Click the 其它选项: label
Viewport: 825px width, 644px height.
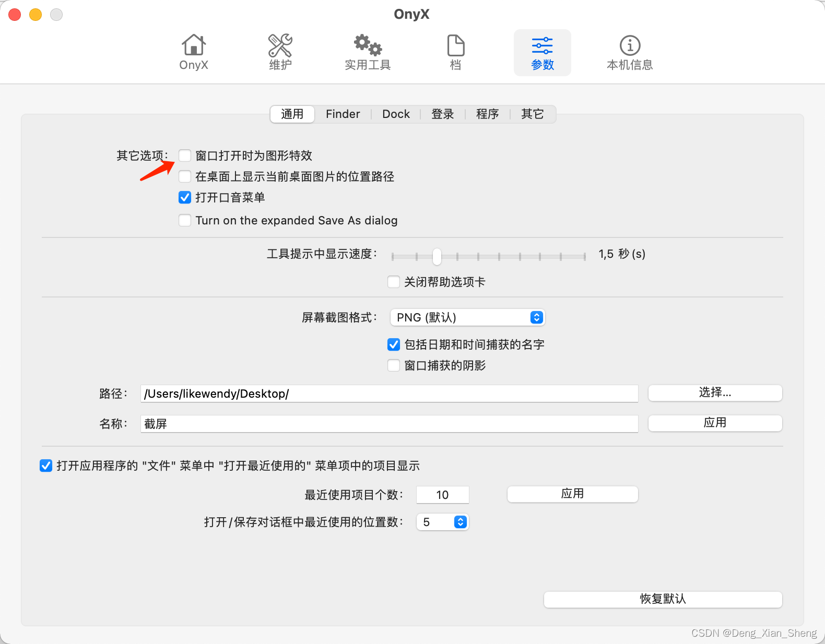tap(143, 156)
